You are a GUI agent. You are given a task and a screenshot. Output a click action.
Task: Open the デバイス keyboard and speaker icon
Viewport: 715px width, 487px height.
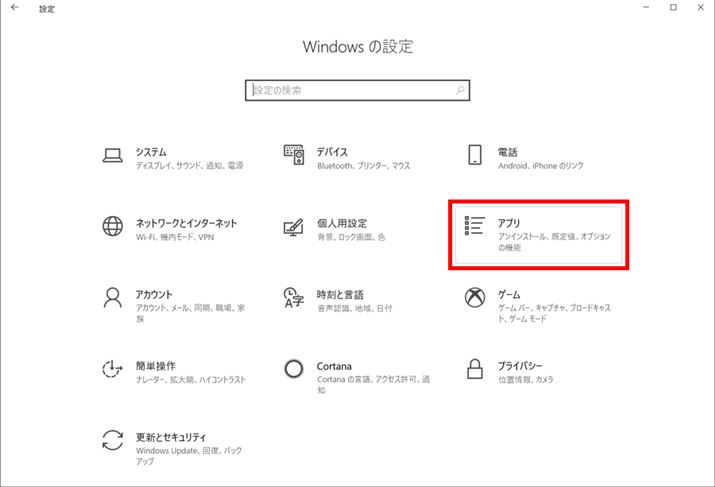click(x=294, y=155)
